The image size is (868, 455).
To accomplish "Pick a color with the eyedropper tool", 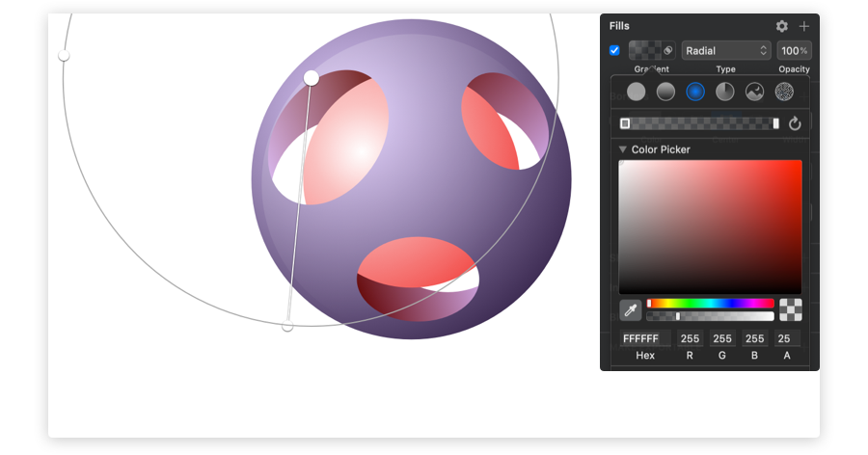I will tap(630, 310).
